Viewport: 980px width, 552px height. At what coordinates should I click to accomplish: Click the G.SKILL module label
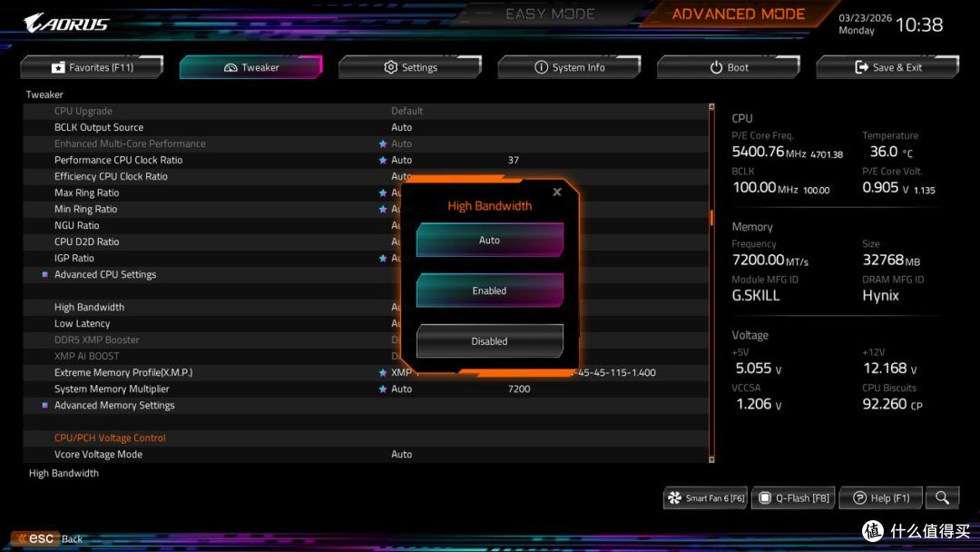coord(756,295)
